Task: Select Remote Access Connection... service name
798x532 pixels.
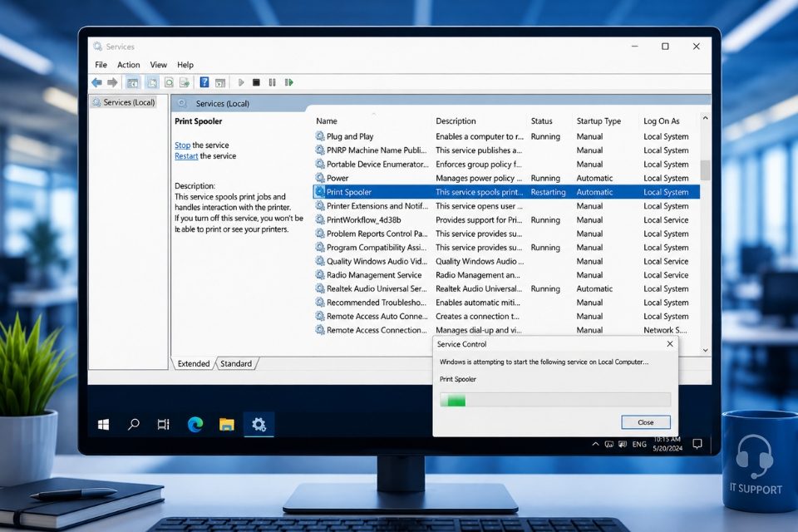Action: coord(377,330)
